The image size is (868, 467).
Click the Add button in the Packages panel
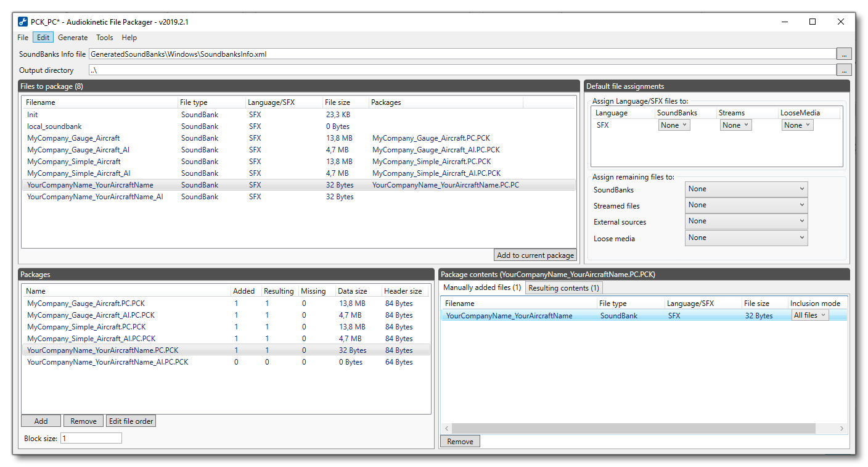pos(41,421)
